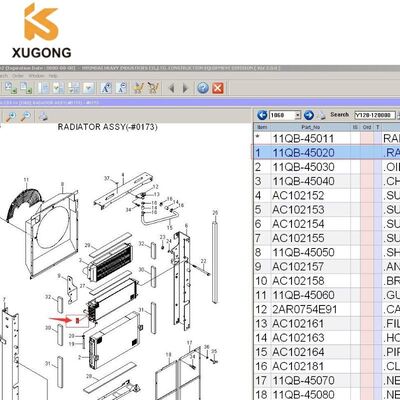Select part number AC102154
This screenshot has width=400, height=400.
298,224
